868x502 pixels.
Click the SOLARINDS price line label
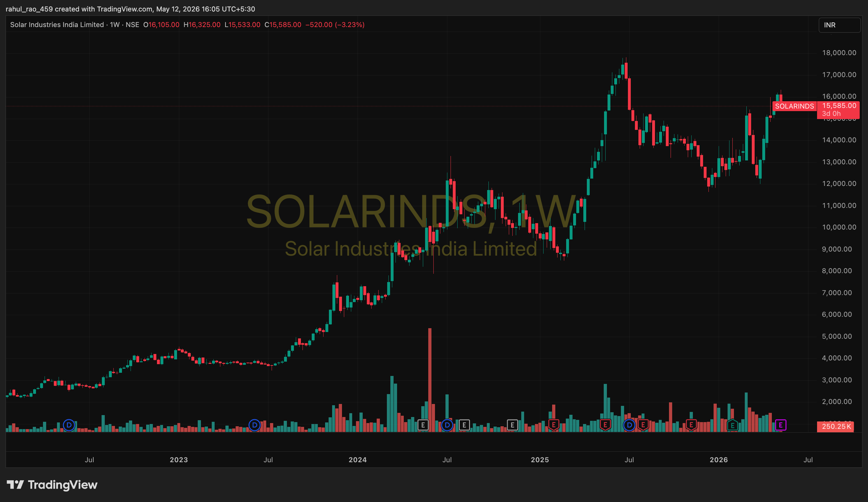pos(794,106)
